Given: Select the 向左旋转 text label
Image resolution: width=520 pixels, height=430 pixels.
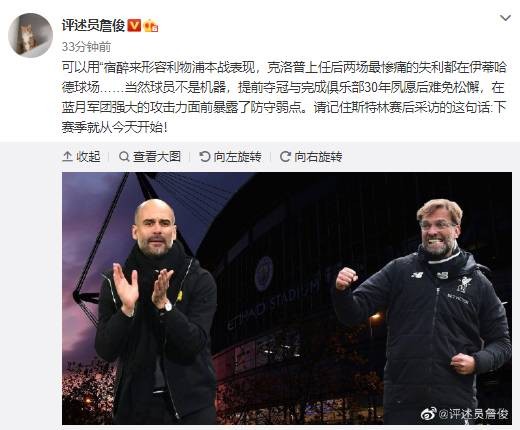Looking at the screenshot, I should pyautogui.click(x=238, y=156).
